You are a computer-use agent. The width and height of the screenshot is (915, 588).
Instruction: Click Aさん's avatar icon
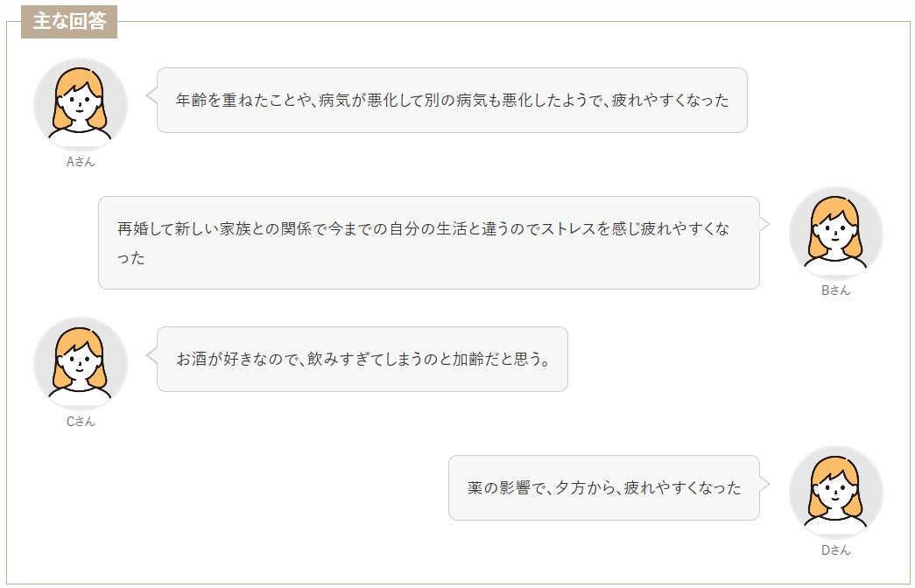tap(81, 104)
